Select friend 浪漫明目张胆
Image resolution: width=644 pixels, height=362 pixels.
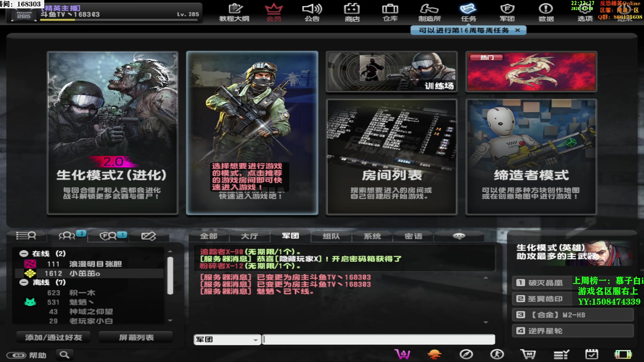(89, 264)
